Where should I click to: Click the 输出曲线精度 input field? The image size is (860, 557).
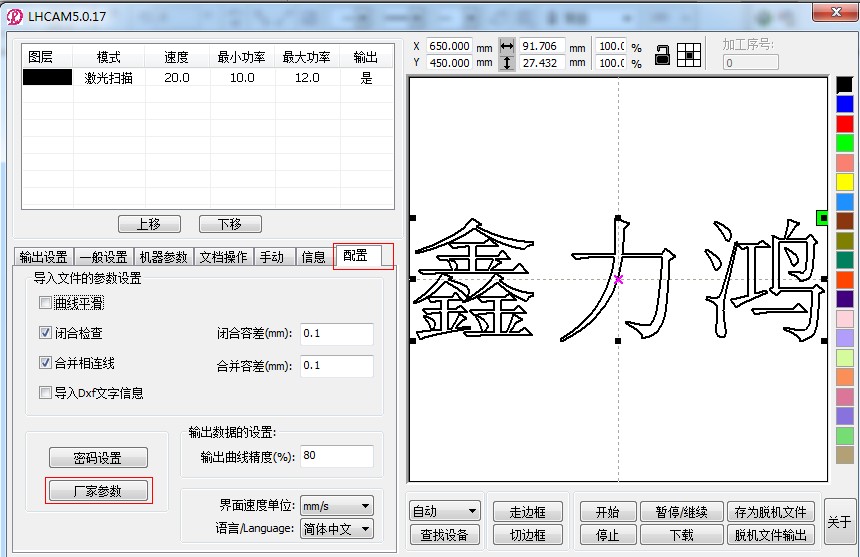click(x=336, y=456)
